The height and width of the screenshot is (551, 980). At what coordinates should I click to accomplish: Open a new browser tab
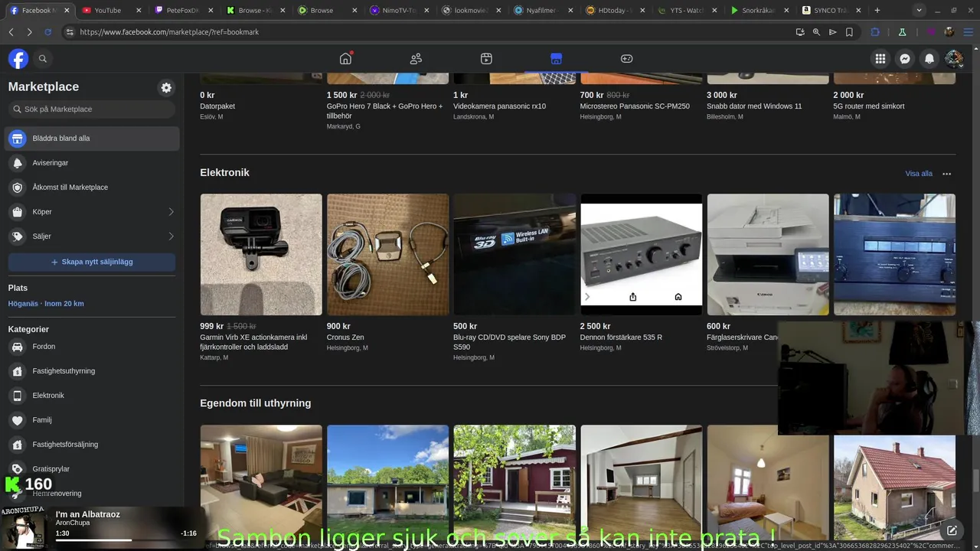[877, 11]
